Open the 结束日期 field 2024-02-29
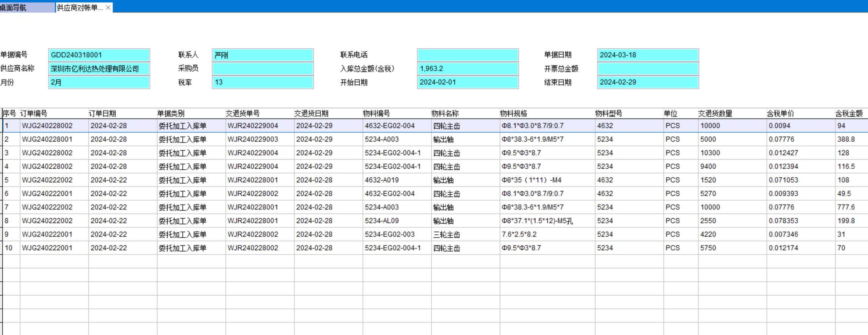Image resolution: width=868 pixels, height=335 pixels. tap(648, 82)
